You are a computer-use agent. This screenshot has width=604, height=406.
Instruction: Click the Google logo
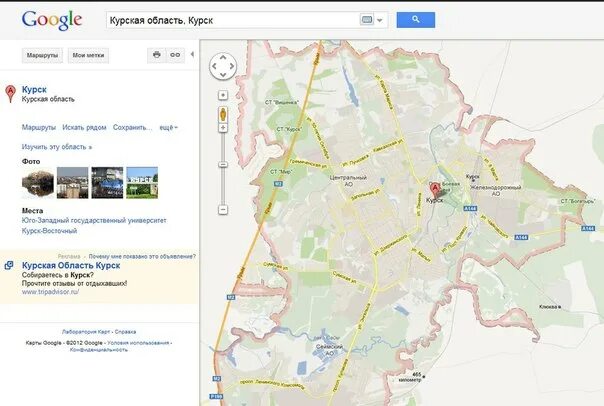click(x=52, y=20)
